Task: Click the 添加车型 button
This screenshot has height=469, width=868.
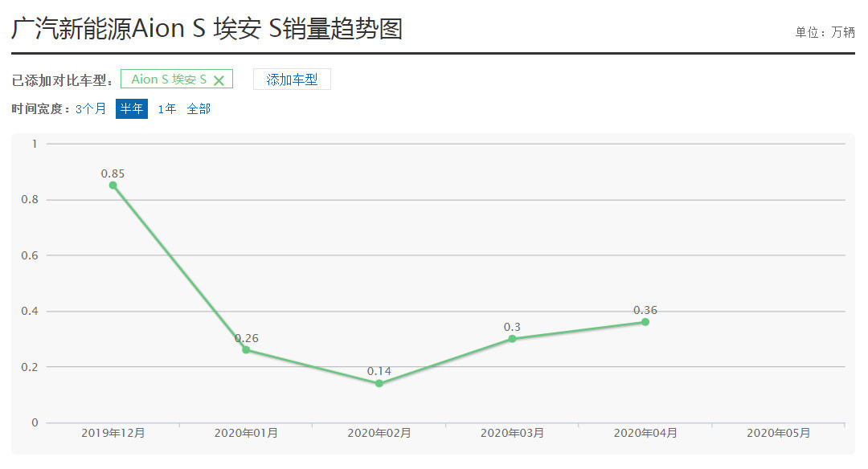Action: pyautogui.click(x=292, y=80)
